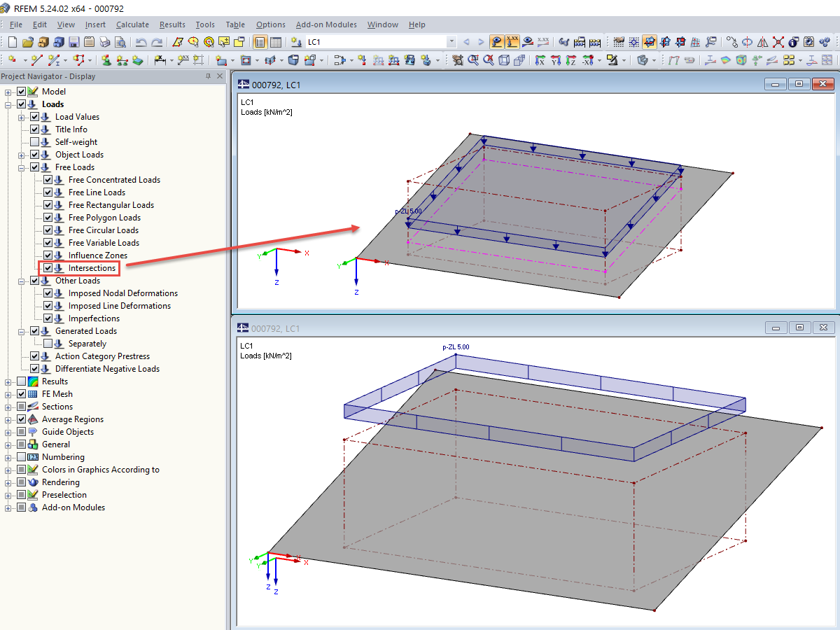Click the Print icon in the toolbar
Image resolution: width=840 pixels, height=630 pixels.
[x=104, y=42]
